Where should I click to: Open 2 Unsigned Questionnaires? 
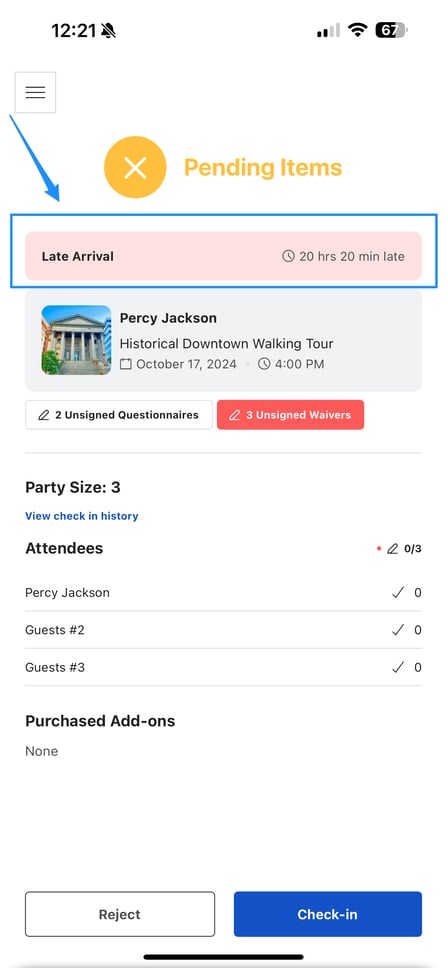click(119, 415)
